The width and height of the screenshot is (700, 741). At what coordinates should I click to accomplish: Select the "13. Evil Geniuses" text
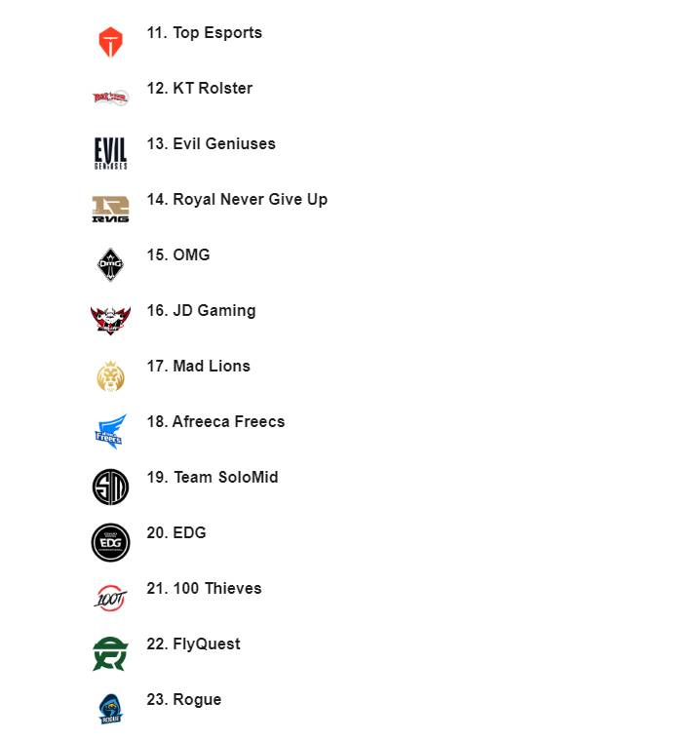click(x=212, y=144)
